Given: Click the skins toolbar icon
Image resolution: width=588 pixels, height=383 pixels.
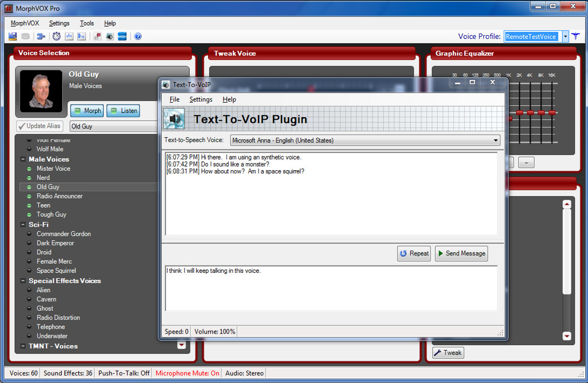Looking at the screenshot, I should 122,36.
